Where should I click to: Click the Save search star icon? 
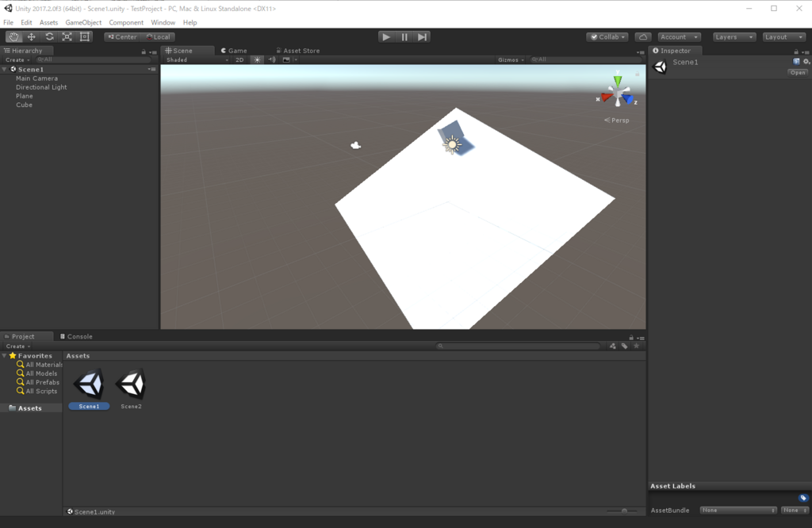[x=637, y=346]
